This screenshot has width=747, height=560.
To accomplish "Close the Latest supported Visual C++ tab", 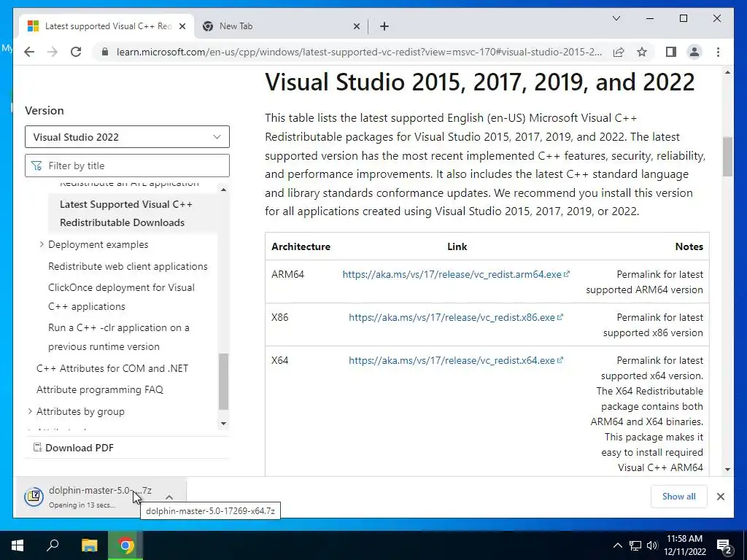I will (x=182, y=26).
